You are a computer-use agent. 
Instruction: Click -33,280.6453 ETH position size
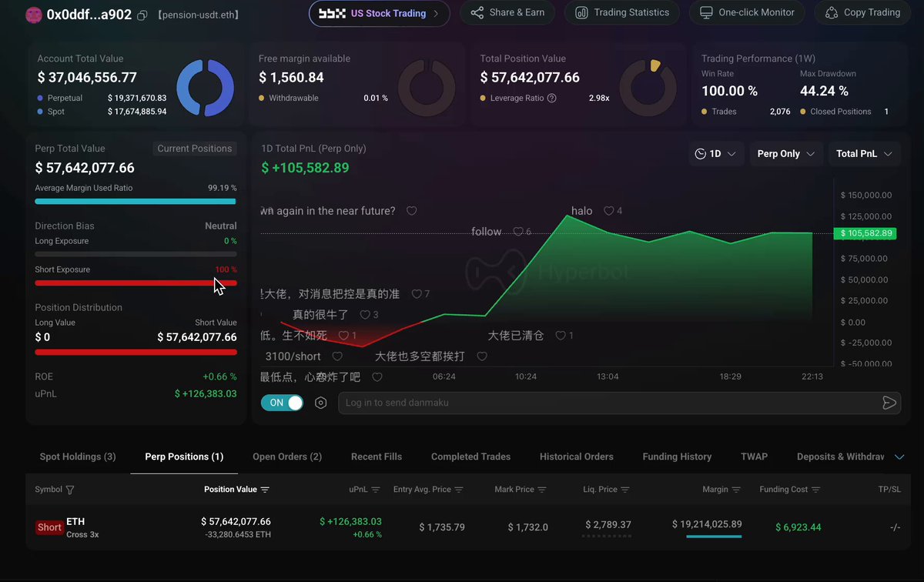coord(237,534)
